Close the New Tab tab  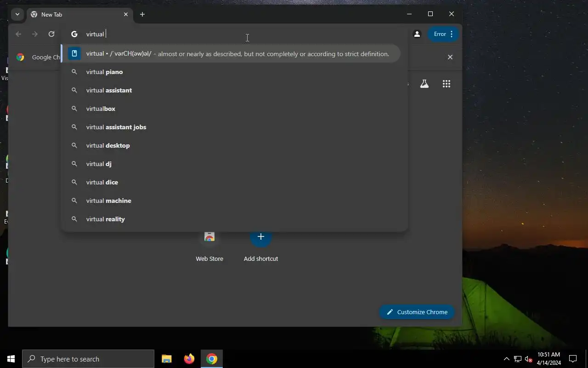tap(126, 14)
